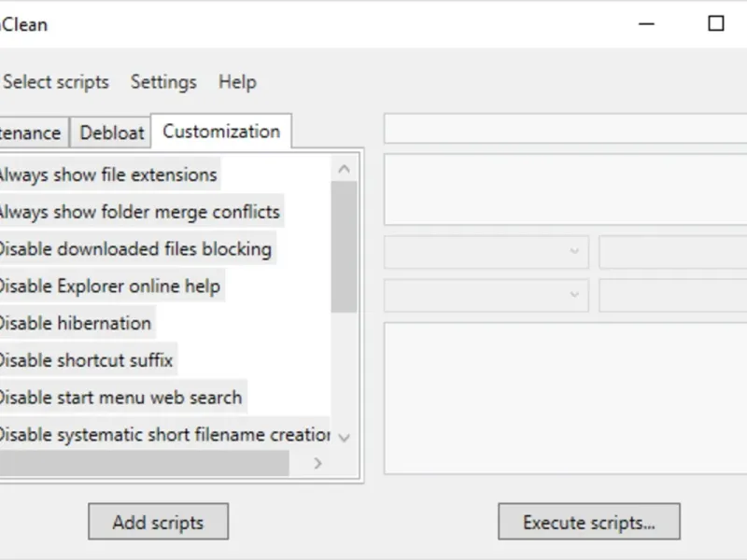
Task: Select Always show folder merge conflicts
Action: tap(138, 212)
